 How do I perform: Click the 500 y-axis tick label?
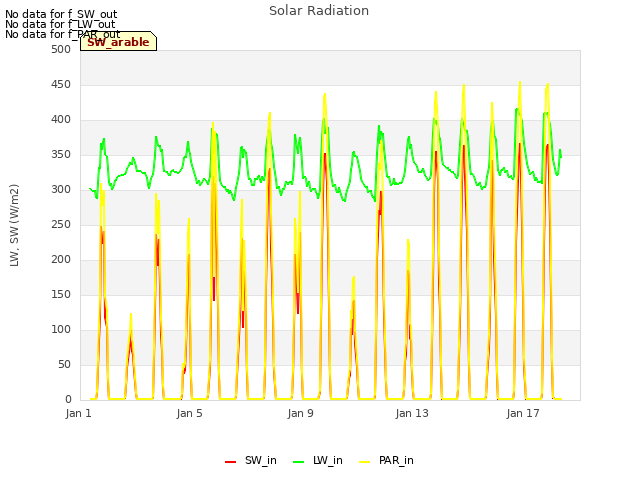(x=61, y=49)
